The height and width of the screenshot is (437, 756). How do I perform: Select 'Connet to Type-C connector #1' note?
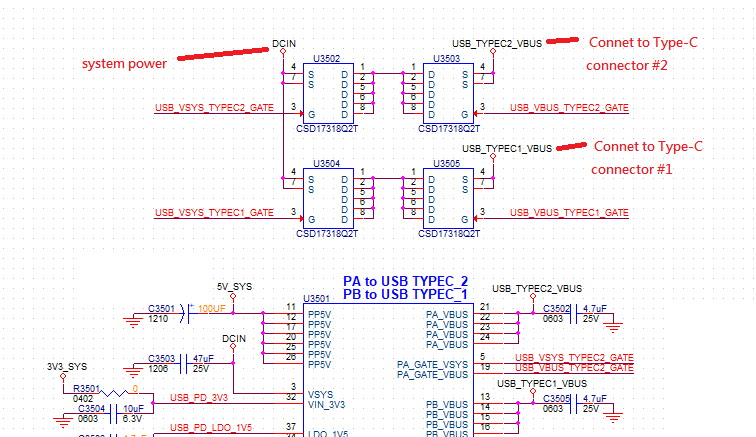coord(647,158)
